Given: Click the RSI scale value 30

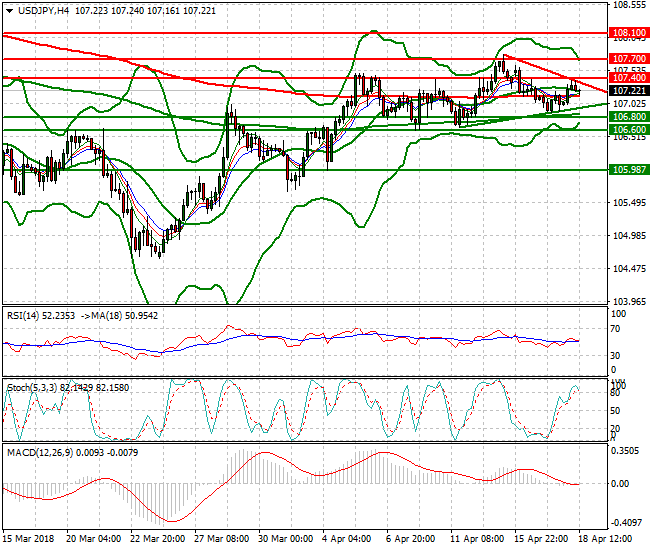Looking at the screenshot, I should click(616, 356).
